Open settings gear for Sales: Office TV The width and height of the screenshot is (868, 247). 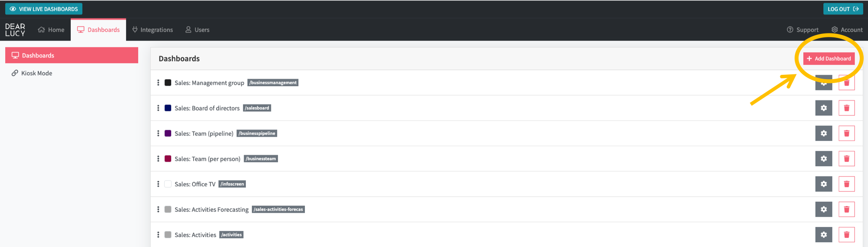pos(823,184)
